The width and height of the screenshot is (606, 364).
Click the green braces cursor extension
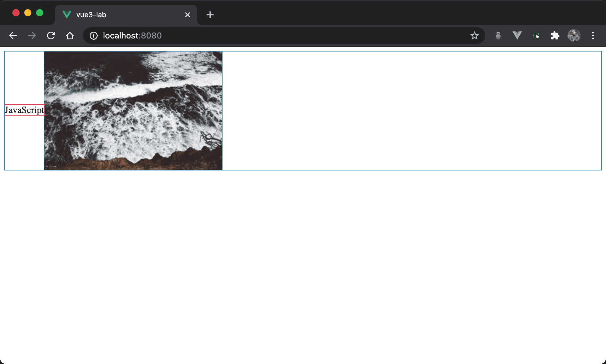[536, 36]
